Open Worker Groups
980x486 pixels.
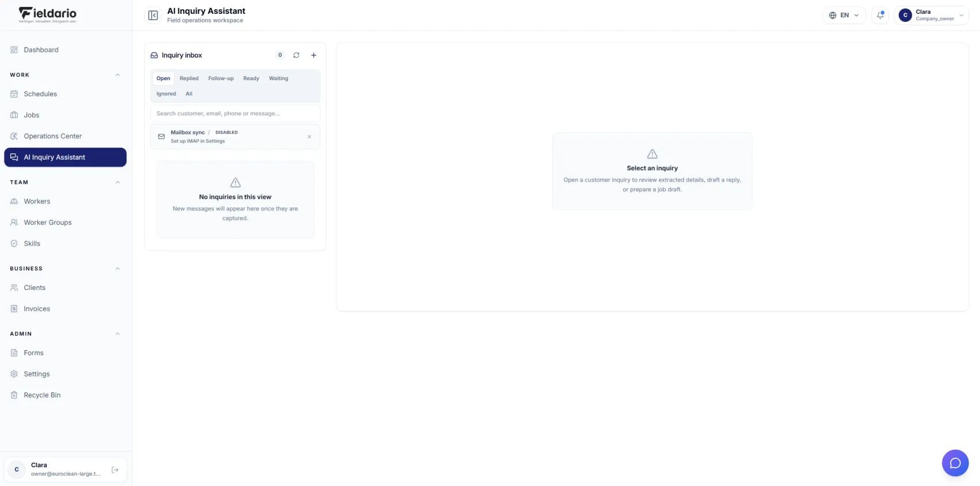65,223
